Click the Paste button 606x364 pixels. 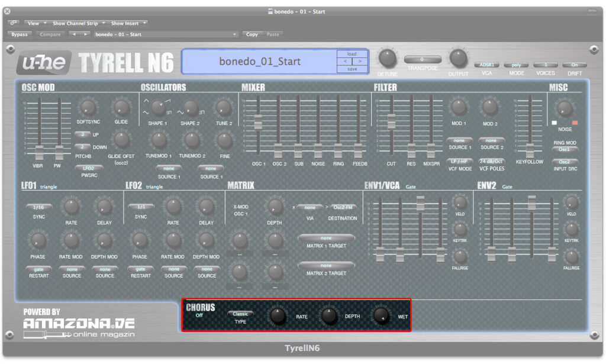pyautogui.click(x=273, y=34)
